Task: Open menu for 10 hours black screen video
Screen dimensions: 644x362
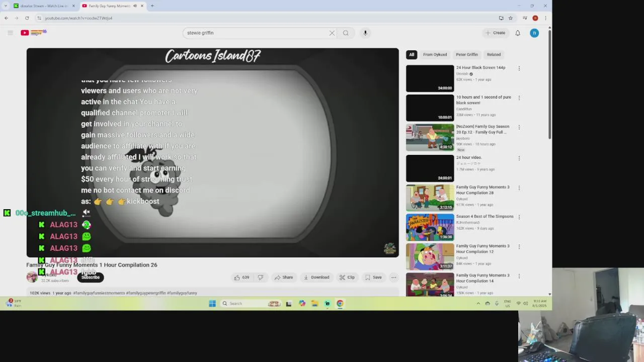Action: [519, 98]
